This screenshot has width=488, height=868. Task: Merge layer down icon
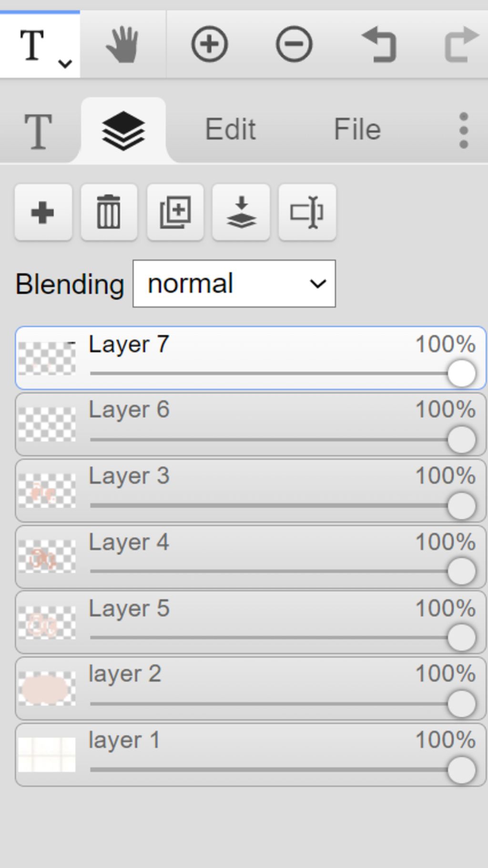tap(241, 212)
